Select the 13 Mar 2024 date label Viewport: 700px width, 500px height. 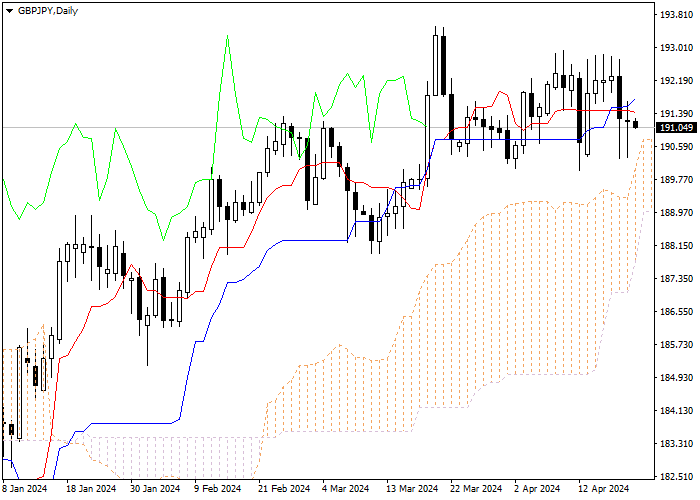point(412,489)
